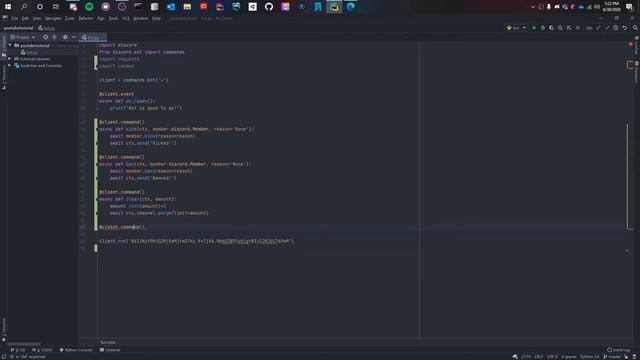Revert changes with the undo arrow icon
Screen dimensions: 640x360
624,28
